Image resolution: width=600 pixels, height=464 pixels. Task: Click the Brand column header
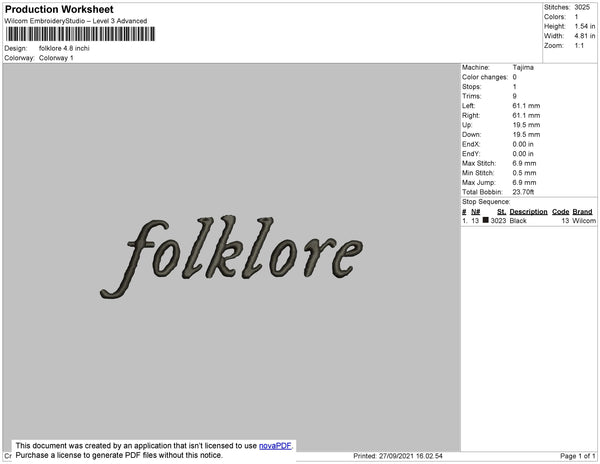582,212
